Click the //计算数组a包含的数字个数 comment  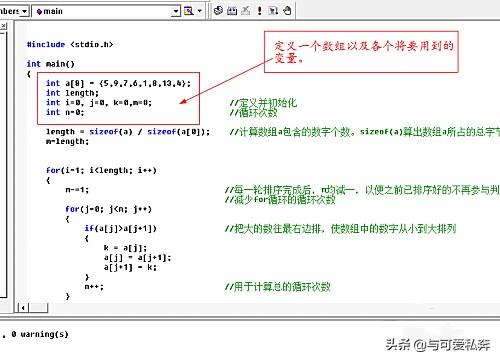(x=365, y=132)
